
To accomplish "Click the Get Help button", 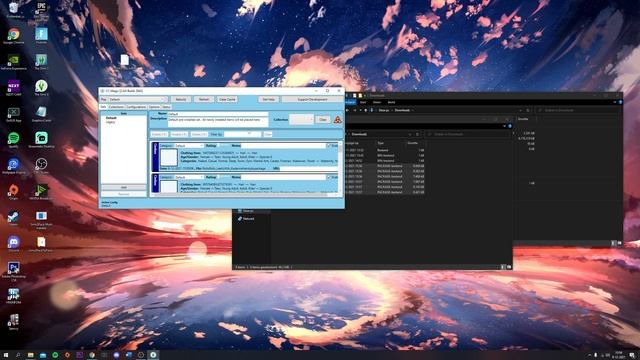I will pos(268,99).
